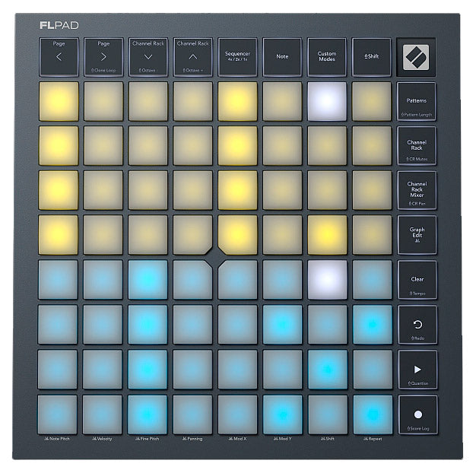This screenshot has height=473, width=476.
Task: Tap the cyan pad directly above Fine Pitch label
Action: point(148,414)
